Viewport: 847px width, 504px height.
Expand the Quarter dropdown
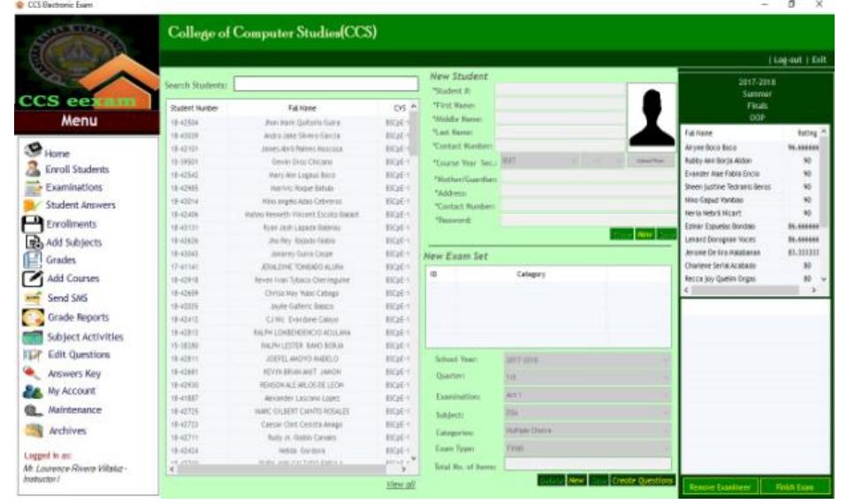coord(588,377)
